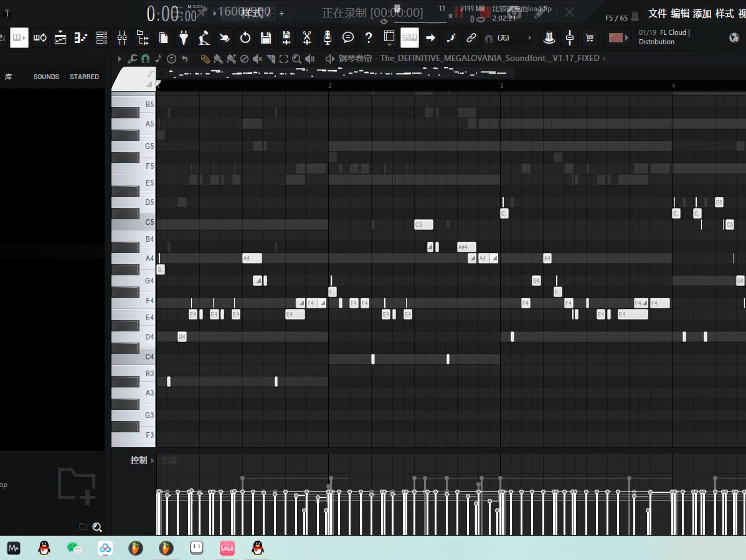Open the channel rack view
This screenshot has width=746, height=560.
pos(102,37)
